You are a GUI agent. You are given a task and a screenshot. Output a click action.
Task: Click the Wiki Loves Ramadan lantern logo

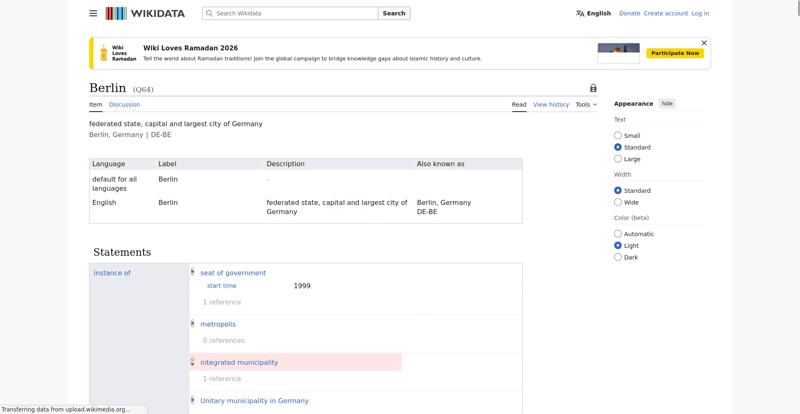click(x=103, y=53)
